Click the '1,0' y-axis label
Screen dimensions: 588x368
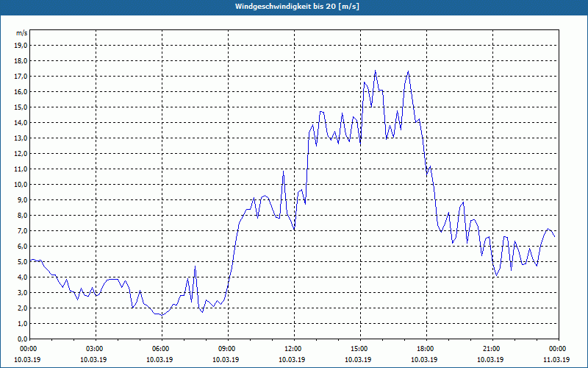point(23,324)
